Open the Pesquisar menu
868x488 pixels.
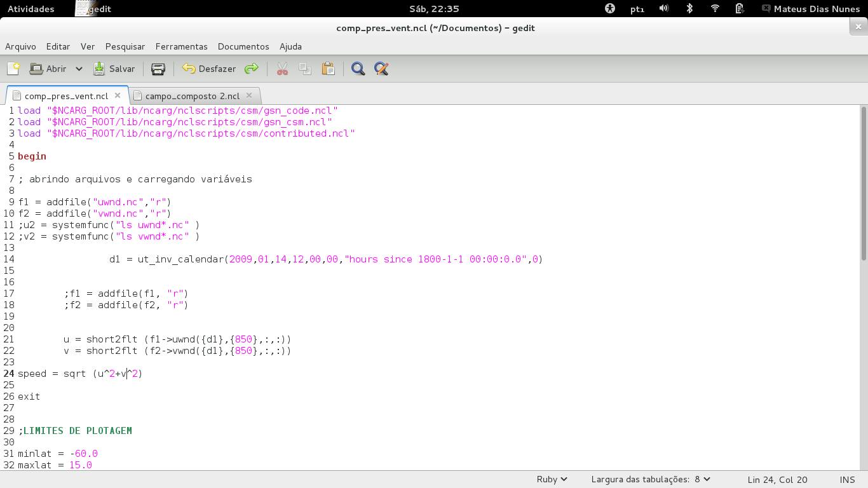(125, 46)
